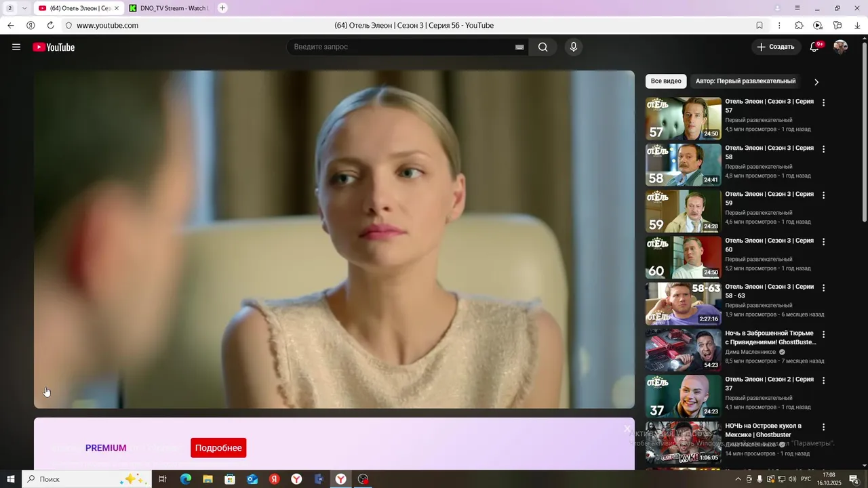Viewport: 868px width, 488px height.
Task: Go to YouTube home via logo
Action: click(54, 47)
